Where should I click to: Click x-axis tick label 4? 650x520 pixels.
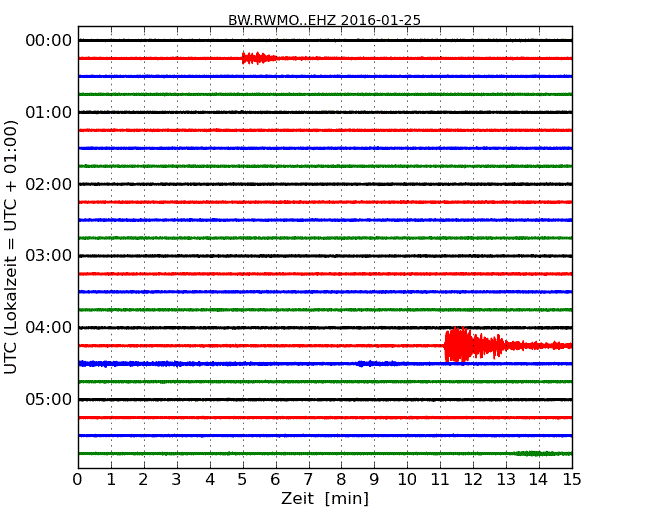210,480
